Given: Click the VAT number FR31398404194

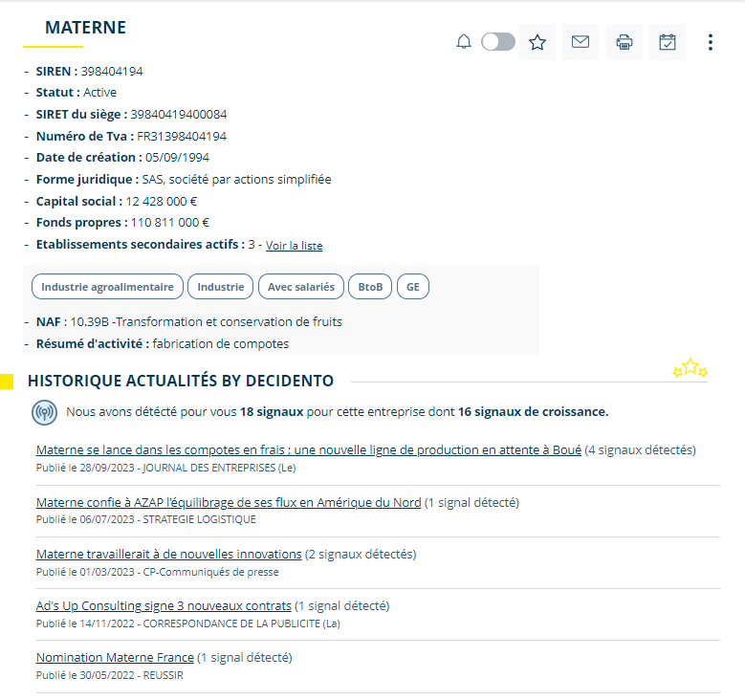Looking at the screenshot, I should (x=182, y=137).
